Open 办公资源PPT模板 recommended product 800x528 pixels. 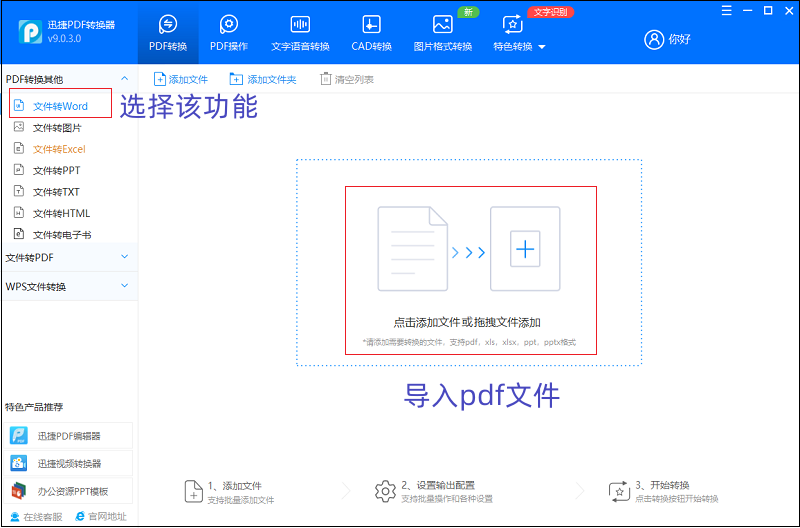click(x=68, y=491)
